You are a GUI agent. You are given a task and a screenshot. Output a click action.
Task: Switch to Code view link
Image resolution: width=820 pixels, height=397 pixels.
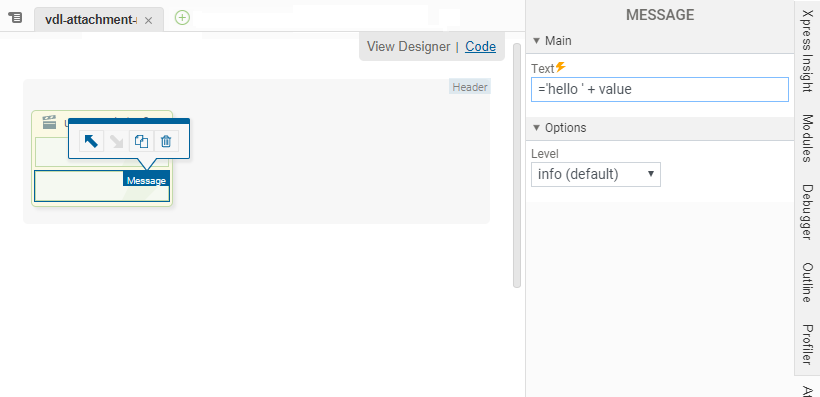481,47
